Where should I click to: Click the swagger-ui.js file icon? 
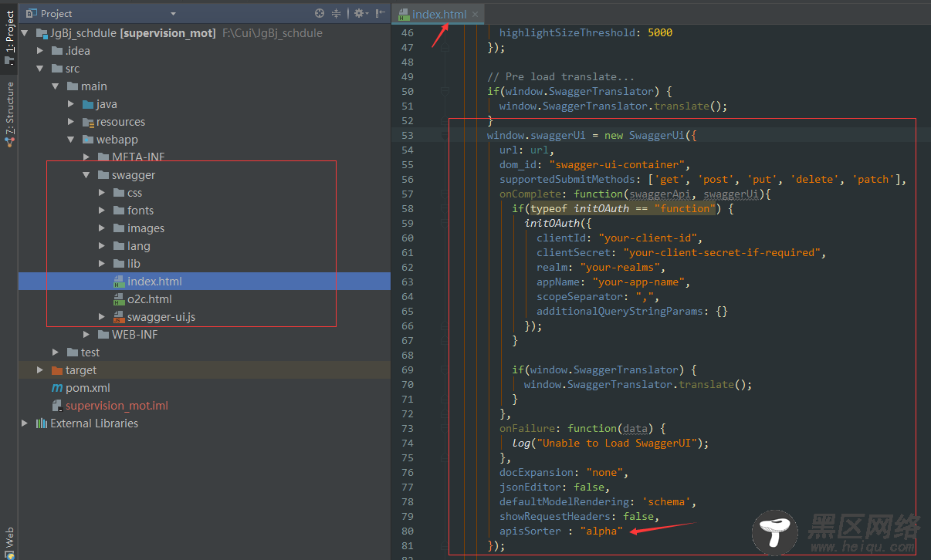(x=119, y=317)
